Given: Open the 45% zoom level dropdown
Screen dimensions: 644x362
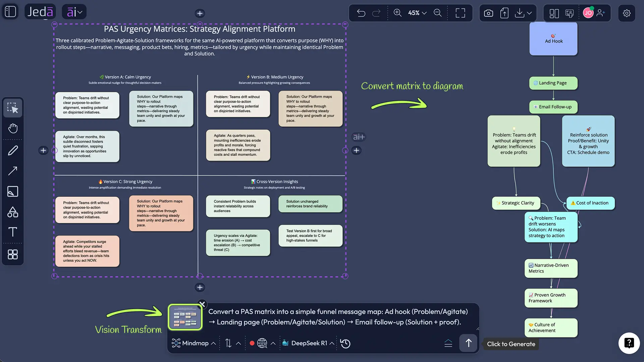Looking at the screenshot, I should point(417,13).
